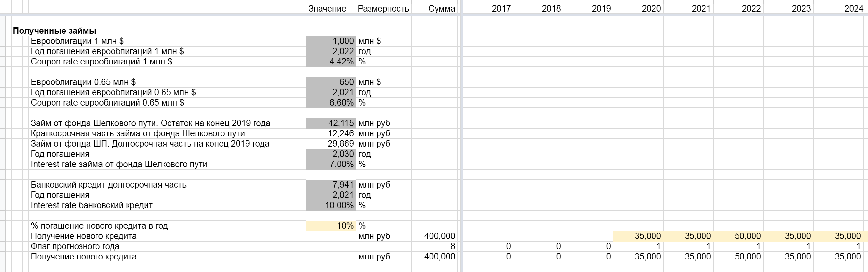Click the yellow 10% repayment cell
Image resolution: width=868 pixels, height=272 pixels.
pos(331,226)
